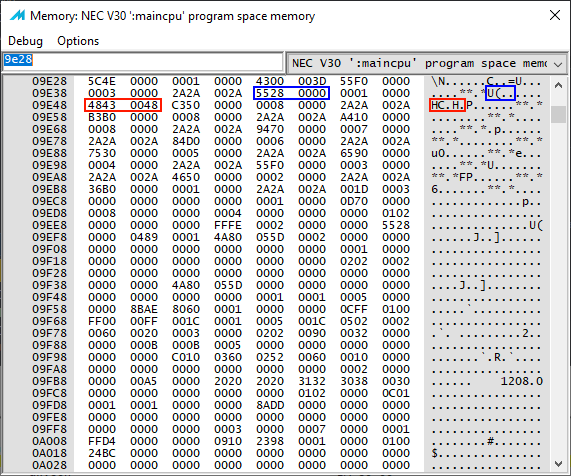The height and width of the screenshot is (476, 571).
Task: Select address row 09EC8
Action: click(49, 201)
